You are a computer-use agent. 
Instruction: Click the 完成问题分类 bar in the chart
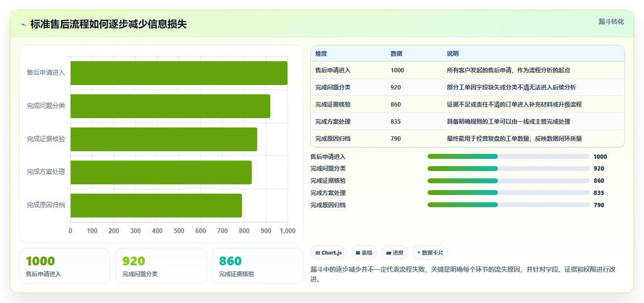click(x=170, y=106)
